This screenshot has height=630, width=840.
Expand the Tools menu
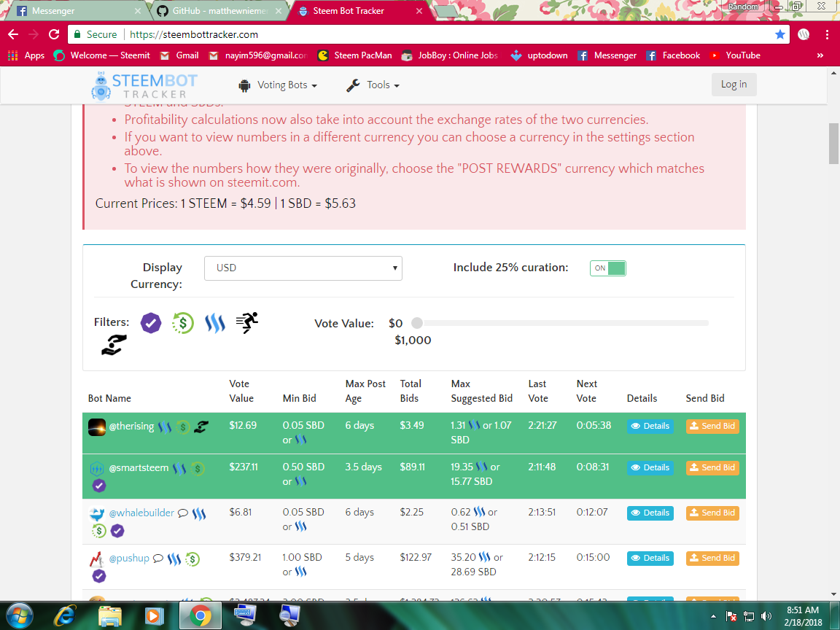tap(373, 85)
